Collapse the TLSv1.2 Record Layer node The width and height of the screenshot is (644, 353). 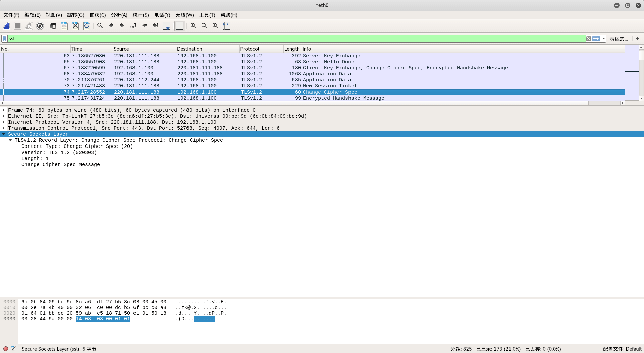click(x=10, y=140)
